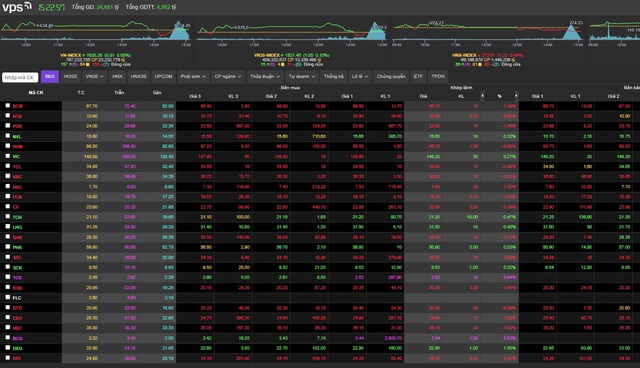640x368 pixels.
Task: Tick the checkbox for FLC stock
Action: click(x=7, y=297)
